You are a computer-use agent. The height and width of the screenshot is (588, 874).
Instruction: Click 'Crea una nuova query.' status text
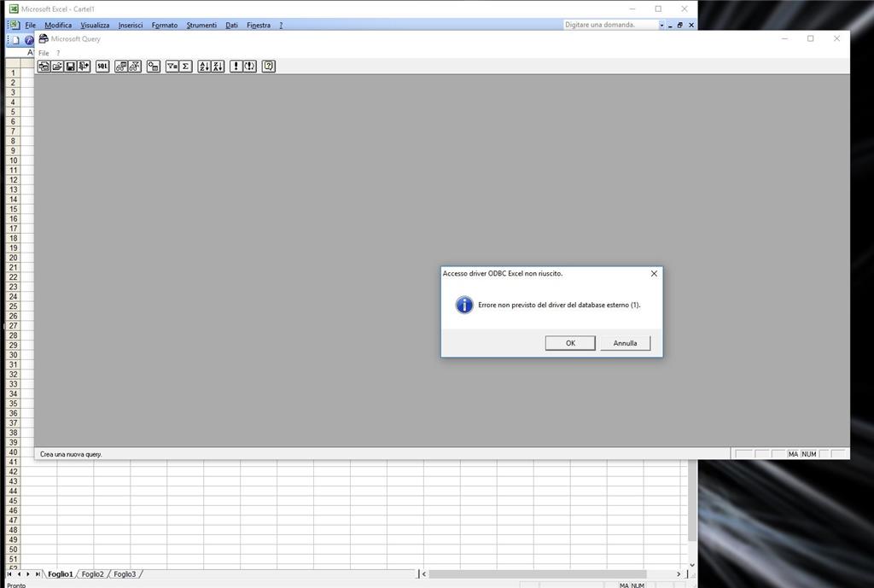[71, 454]
